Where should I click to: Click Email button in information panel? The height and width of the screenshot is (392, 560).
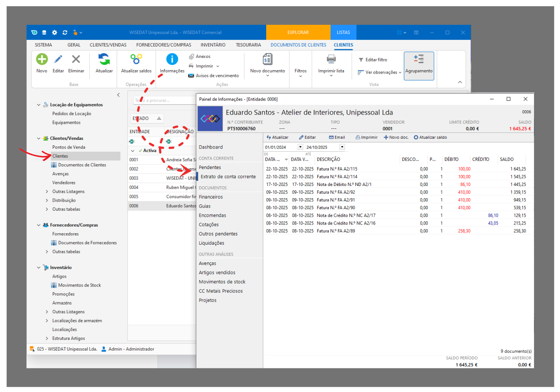click(337, 137)
